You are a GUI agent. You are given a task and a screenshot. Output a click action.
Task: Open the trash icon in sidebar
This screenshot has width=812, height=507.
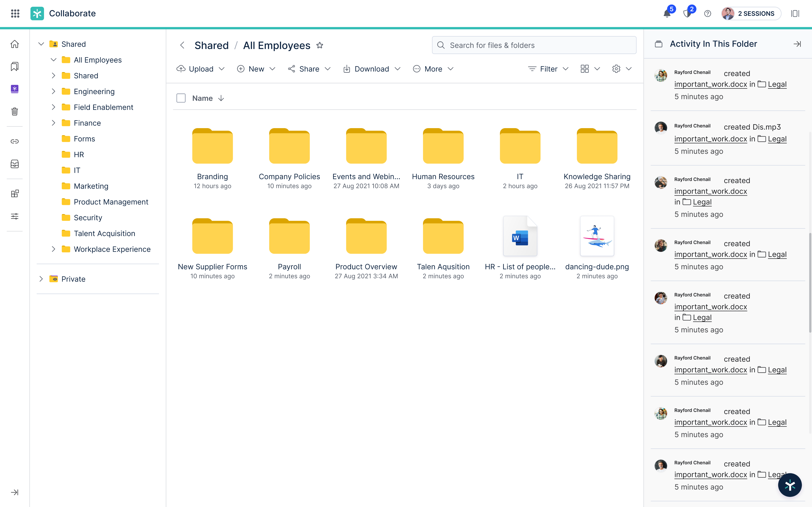(x=14, y=111)
